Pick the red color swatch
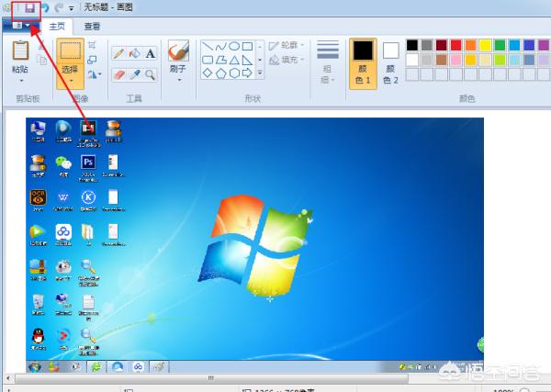 tap(456, 45)
